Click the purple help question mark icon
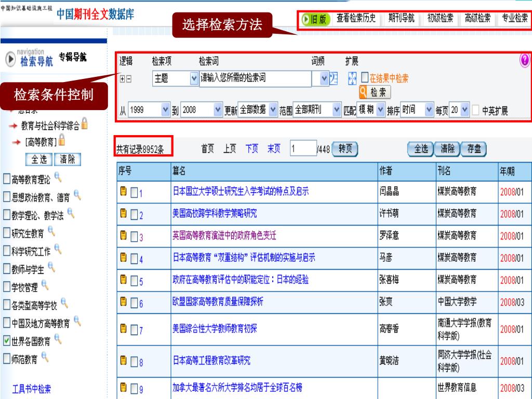This screenshot has height=399, width=532. click(525, 60)
